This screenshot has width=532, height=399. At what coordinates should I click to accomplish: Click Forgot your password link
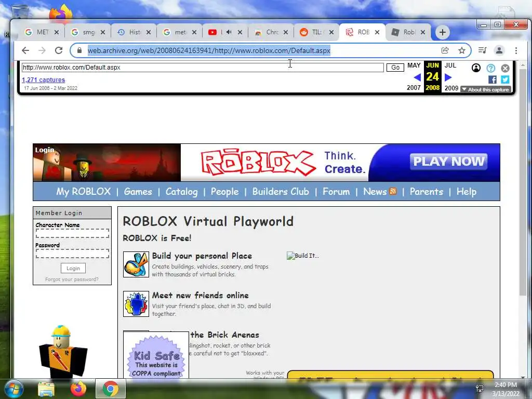click(x=72, y=279)
